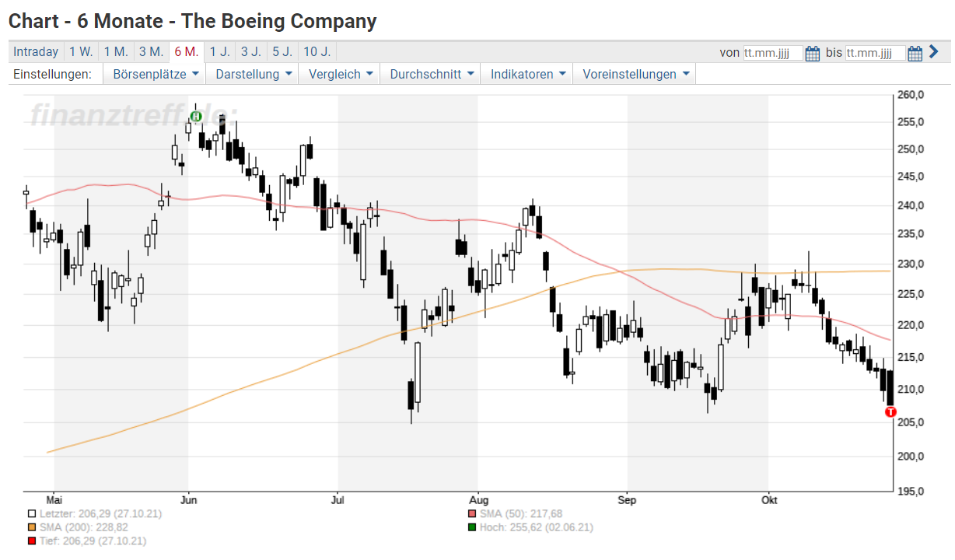Open the 'von' date calendar picker icon

tap(813, 53)
